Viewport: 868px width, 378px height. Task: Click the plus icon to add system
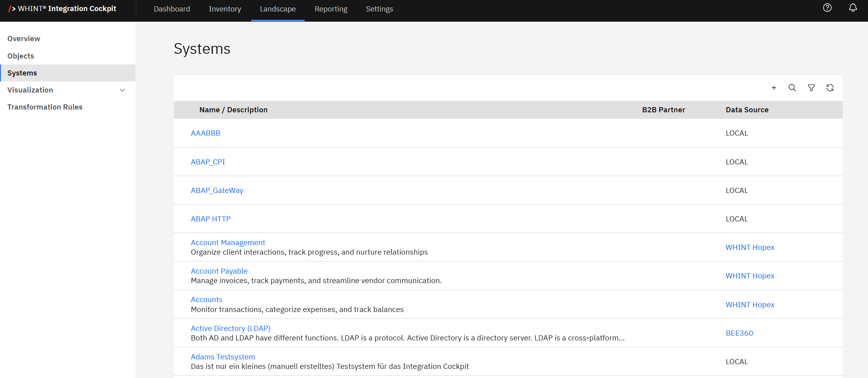(x=774, y=88)
